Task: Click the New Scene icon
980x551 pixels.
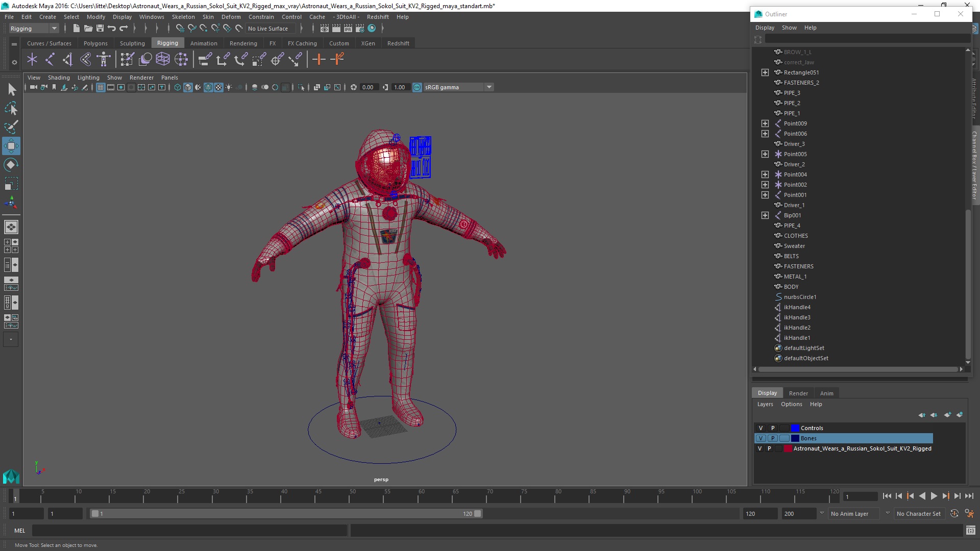Action: pos(76,29)
